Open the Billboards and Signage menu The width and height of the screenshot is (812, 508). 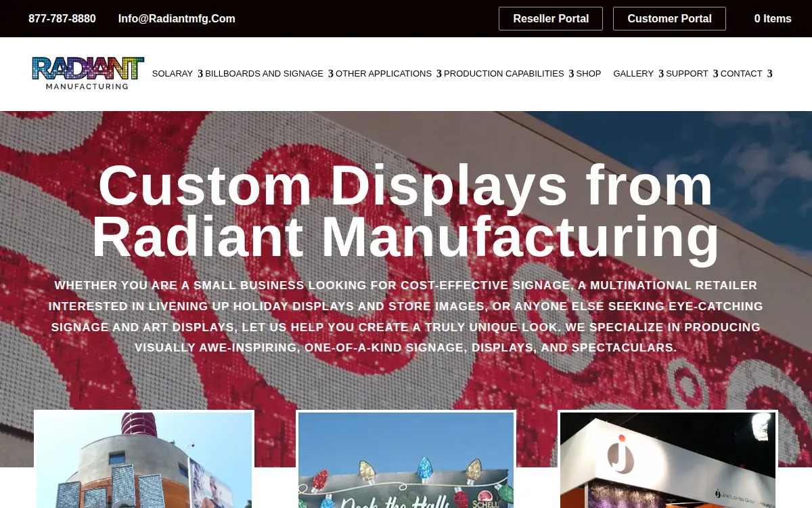point(264,74)
